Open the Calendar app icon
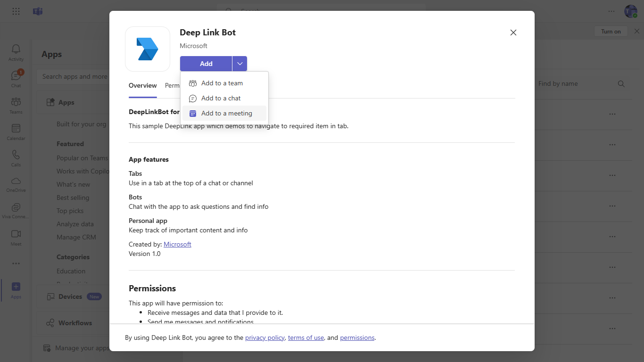The image size is (644, 362). 16,132
